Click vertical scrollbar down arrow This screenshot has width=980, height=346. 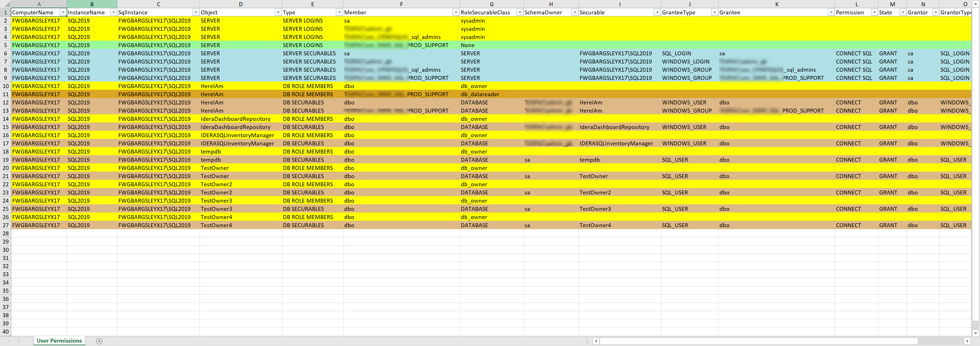(975, 333)
